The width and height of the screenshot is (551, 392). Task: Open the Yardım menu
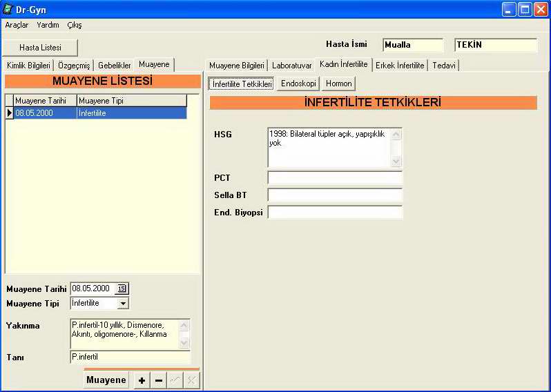(48, 25)
